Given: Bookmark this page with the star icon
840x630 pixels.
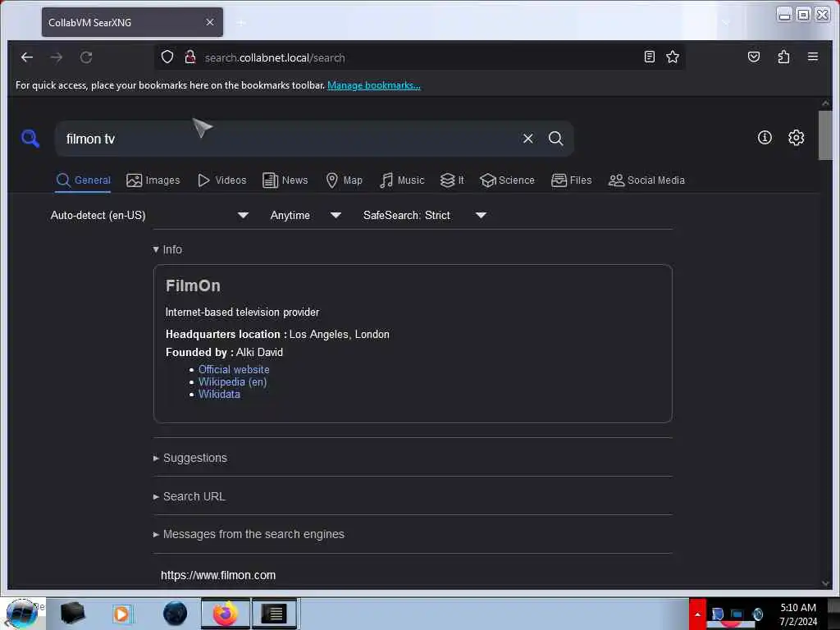Looking at the screenshot, I should (673, 57).
